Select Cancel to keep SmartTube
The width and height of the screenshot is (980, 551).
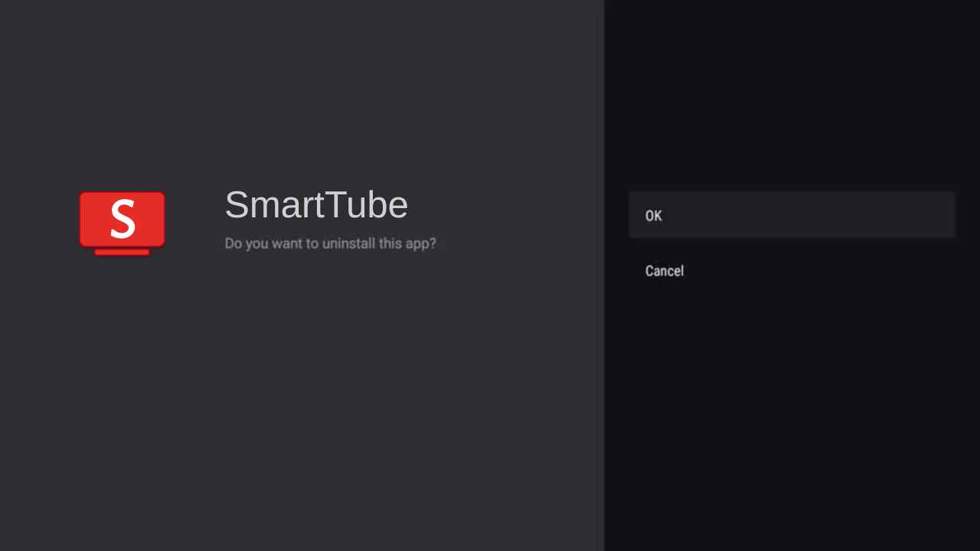tap(792, 271)
